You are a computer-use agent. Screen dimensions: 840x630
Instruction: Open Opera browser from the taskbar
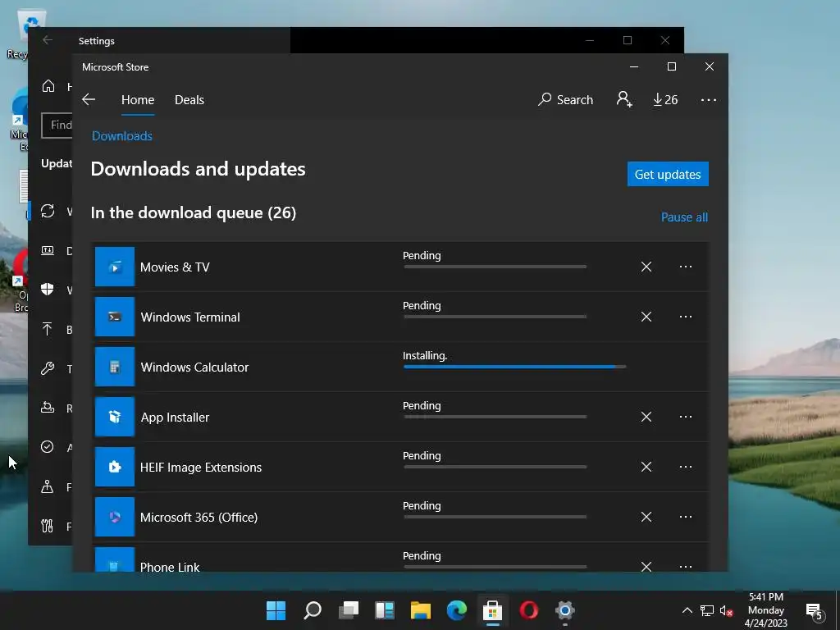(529, 610)
